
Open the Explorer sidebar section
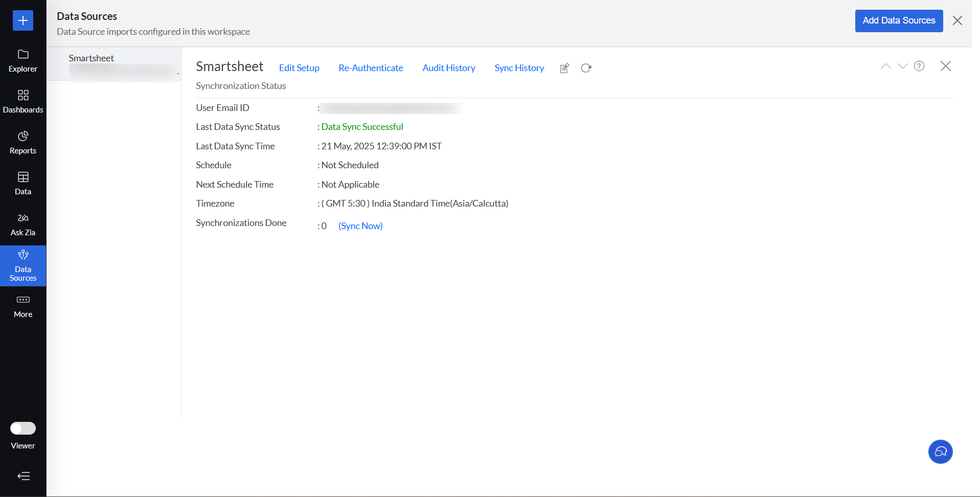pos(23,61)
